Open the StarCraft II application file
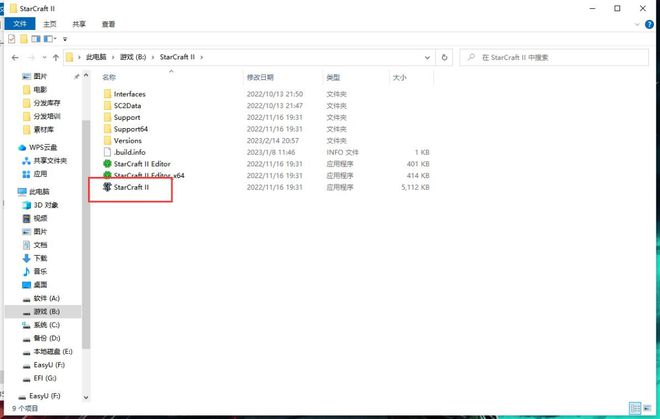660x419 pixels. pos(131,187)
